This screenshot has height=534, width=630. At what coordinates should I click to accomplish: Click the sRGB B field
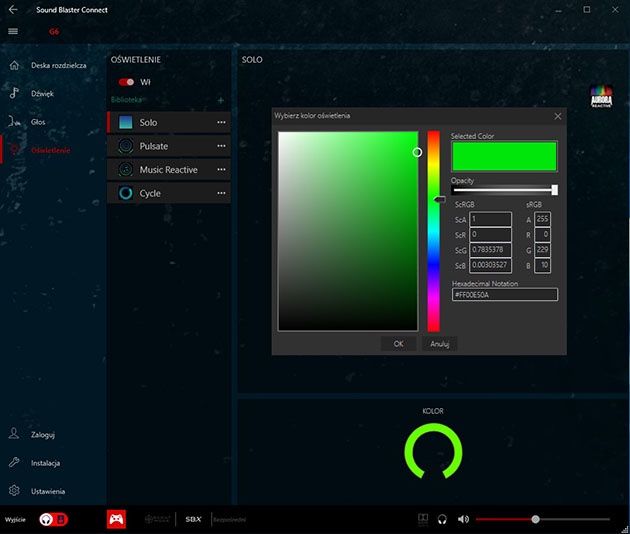click(542, 265)
